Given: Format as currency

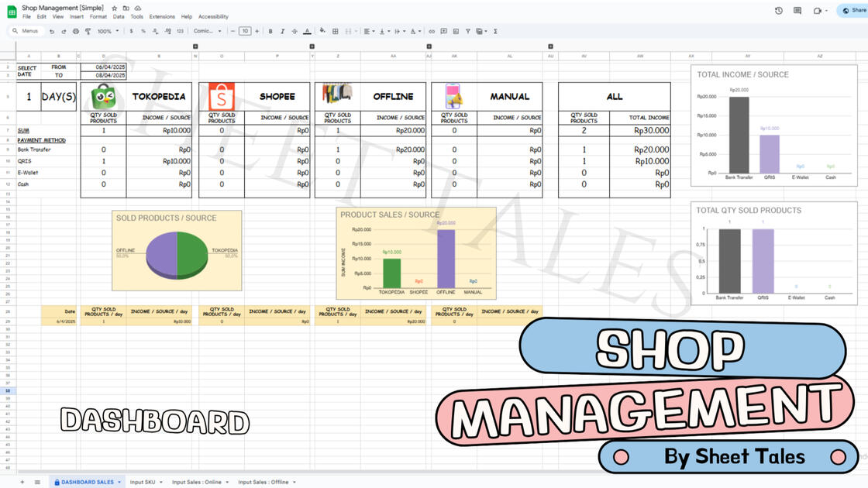Looking at the screenshot, I should pyautogui.click(x=131, y=32).
